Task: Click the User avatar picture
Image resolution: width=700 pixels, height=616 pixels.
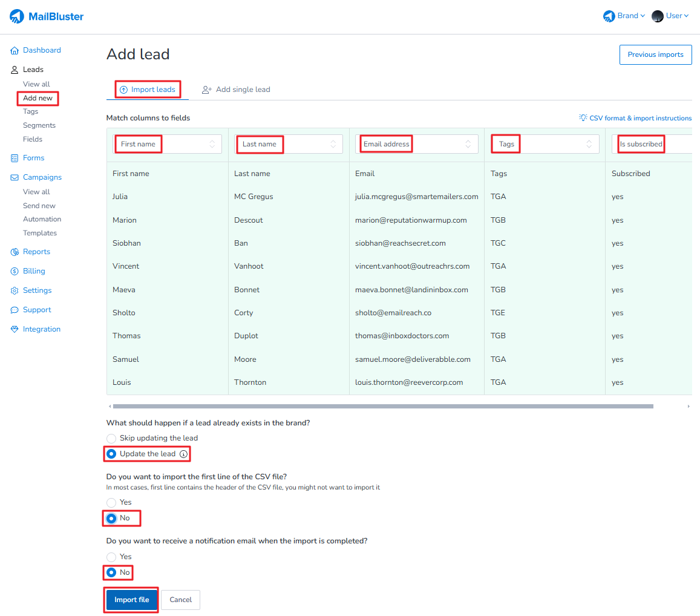Action: [657, 16]
